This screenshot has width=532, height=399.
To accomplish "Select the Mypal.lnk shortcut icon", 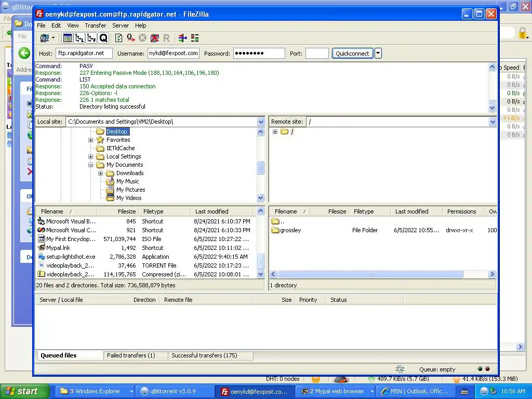I will point(42,248).
